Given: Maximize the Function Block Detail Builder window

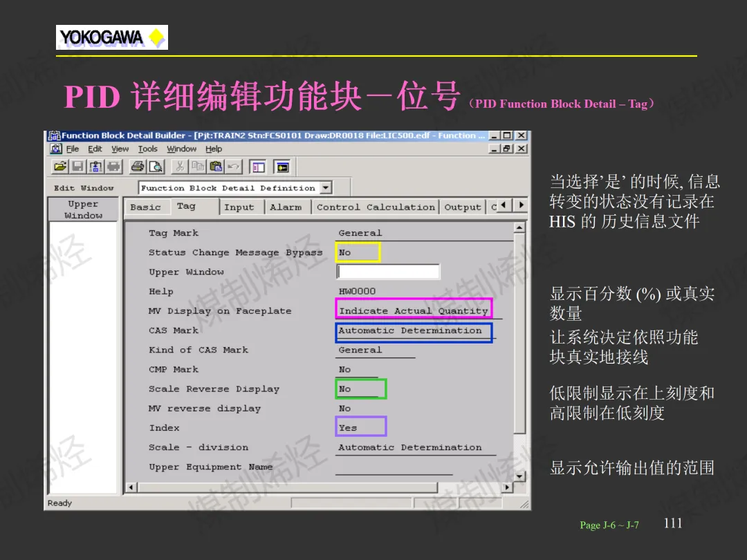Looking at the screenshot, I should [507, 136].
